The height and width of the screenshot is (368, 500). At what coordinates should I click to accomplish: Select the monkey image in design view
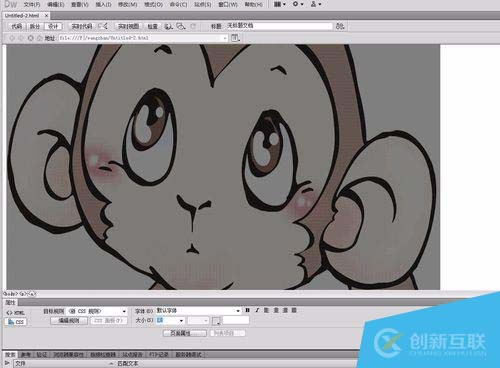(223, 167)
